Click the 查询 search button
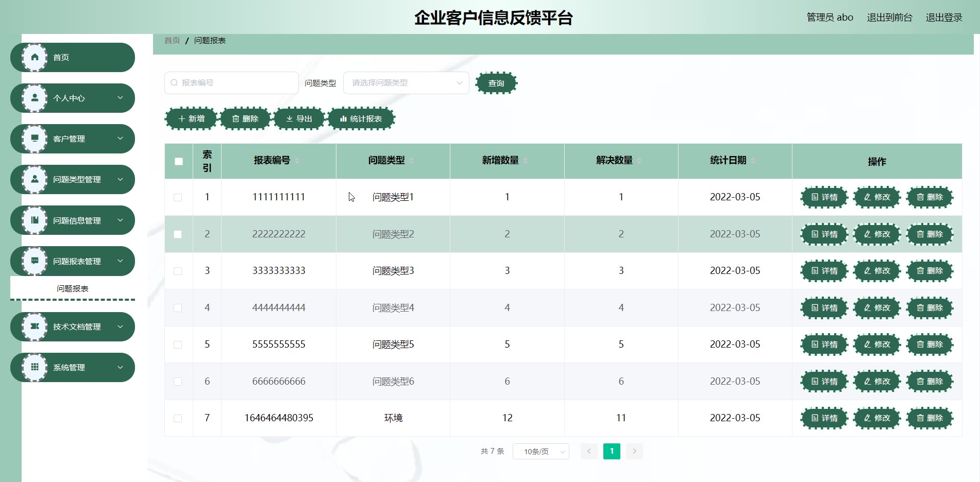 [496, 83]
